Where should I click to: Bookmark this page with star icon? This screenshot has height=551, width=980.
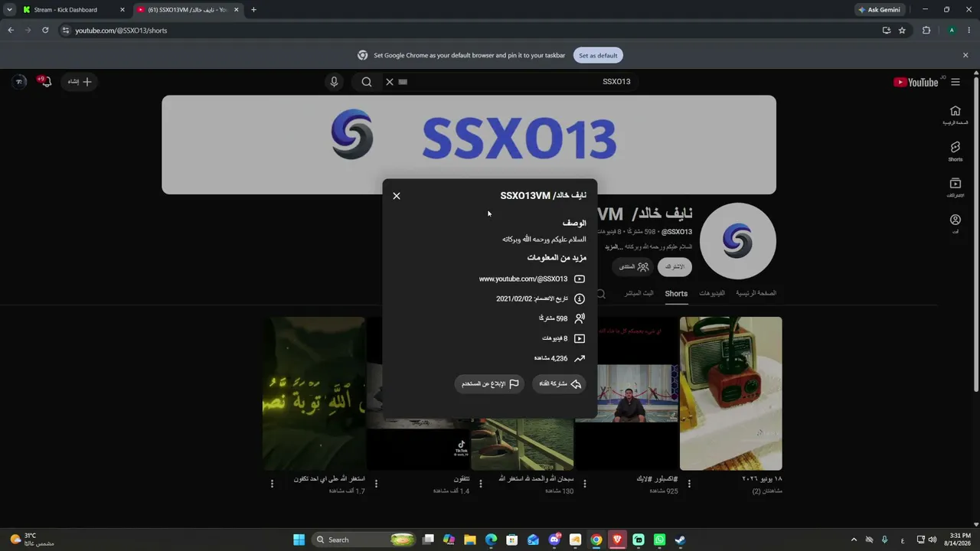coord(902,31)
